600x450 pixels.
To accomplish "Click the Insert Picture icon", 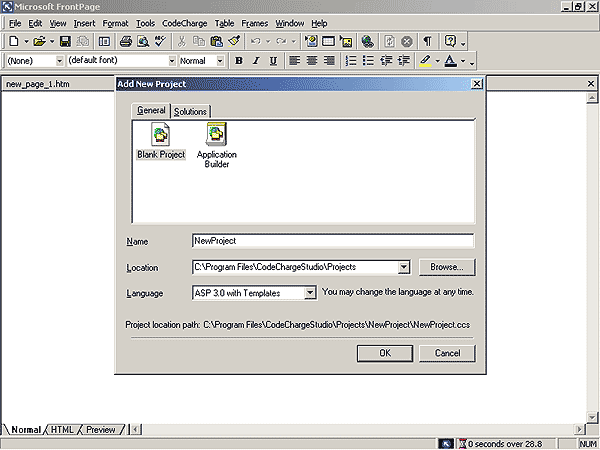I will tap(346, 41).
